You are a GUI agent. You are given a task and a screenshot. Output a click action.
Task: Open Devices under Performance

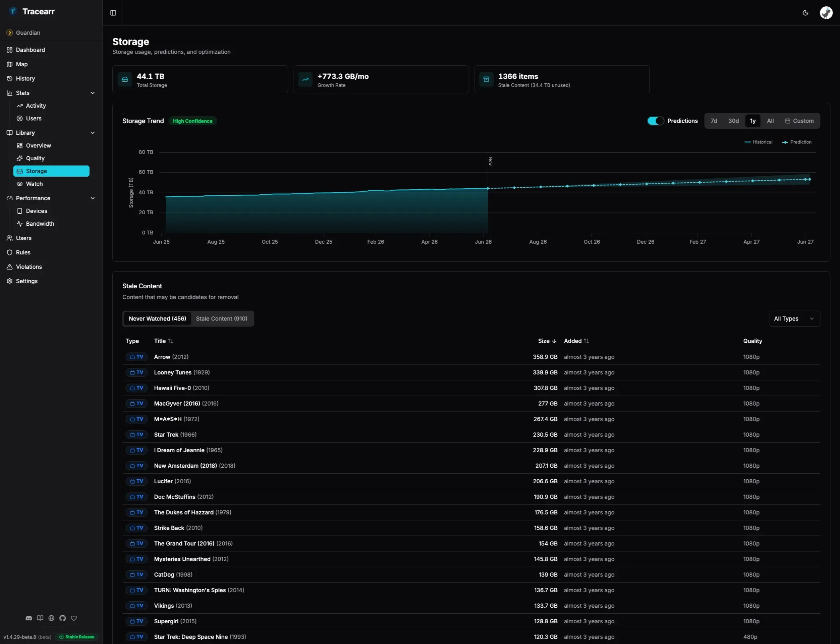tap(51, 211)
